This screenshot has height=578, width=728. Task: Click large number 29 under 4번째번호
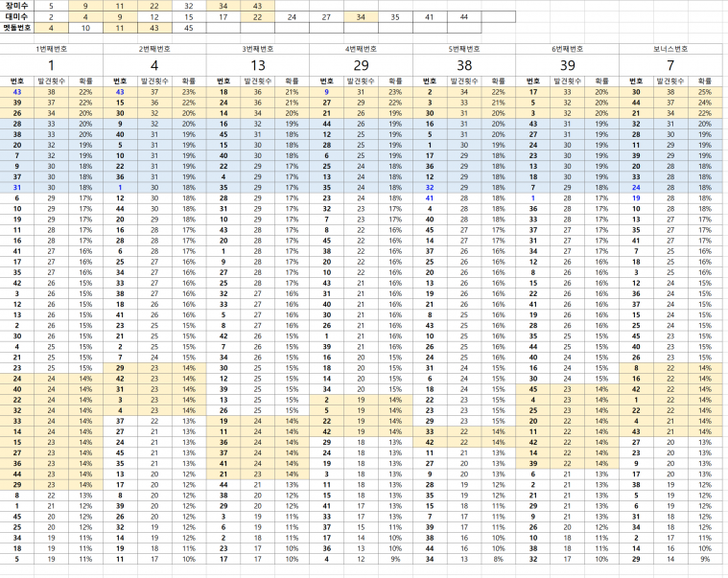[361, 65]
